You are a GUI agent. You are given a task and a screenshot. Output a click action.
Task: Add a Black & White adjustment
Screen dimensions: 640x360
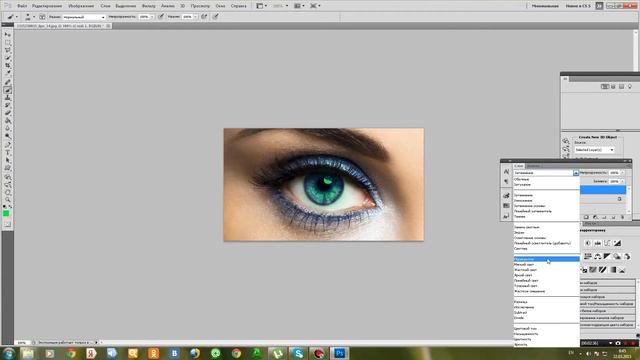pyautogui.click(x=607, y=256)
